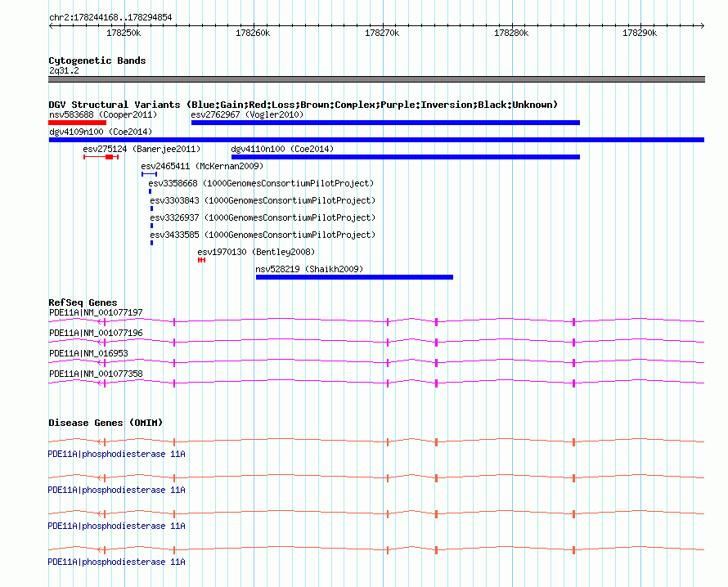Select the blue esv2762967 gain variant bar
728x587 pixels.
point(384,123)
